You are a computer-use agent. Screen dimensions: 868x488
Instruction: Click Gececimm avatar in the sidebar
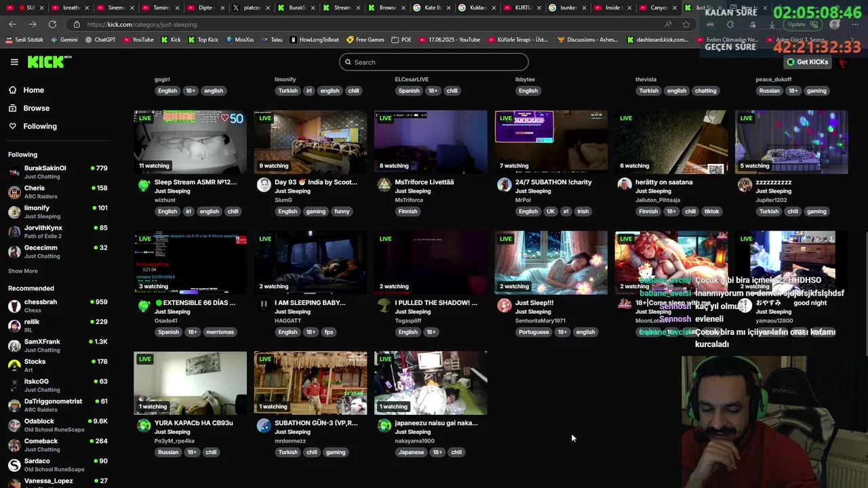[x=14, y=252]
